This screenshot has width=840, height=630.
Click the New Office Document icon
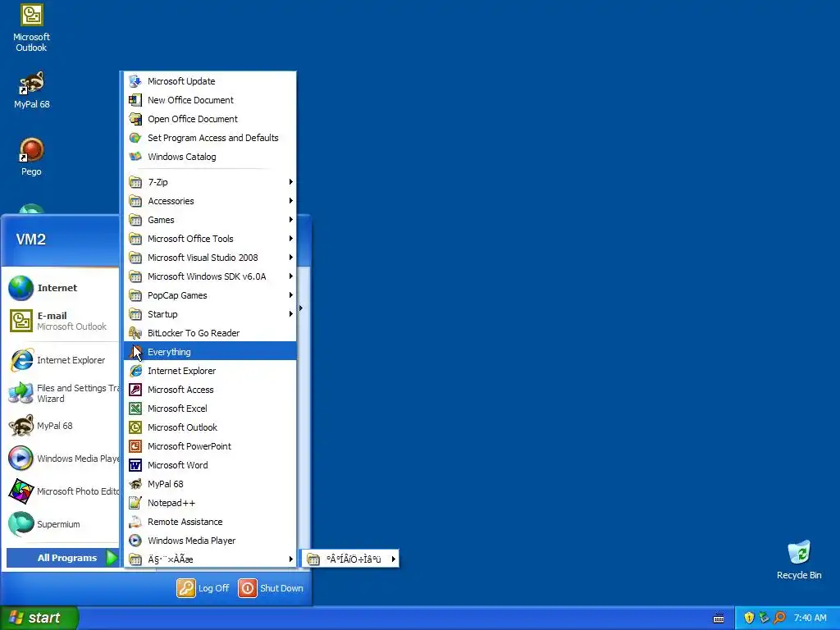(135, 100)
